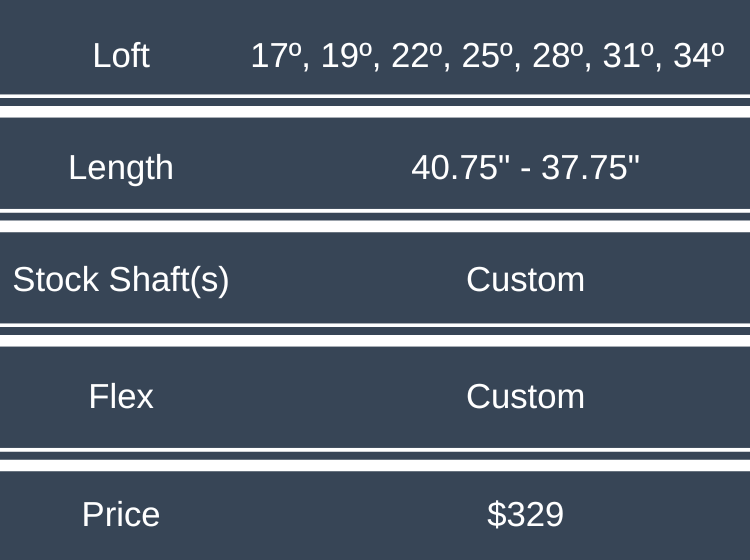Screen dimensions: 750x560
Task: Select the 17º loft value
Action: (x=275, y=56)
